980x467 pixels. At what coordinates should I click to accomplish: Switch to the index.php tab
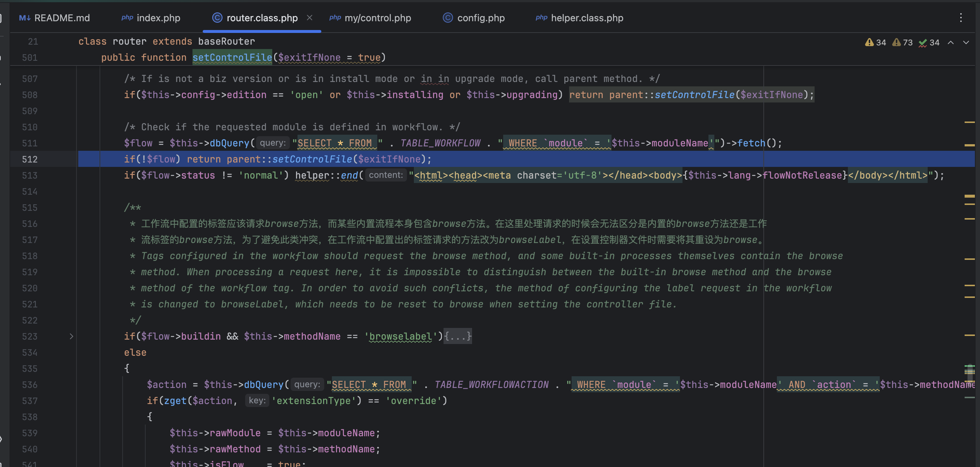[x=158, y=18]
